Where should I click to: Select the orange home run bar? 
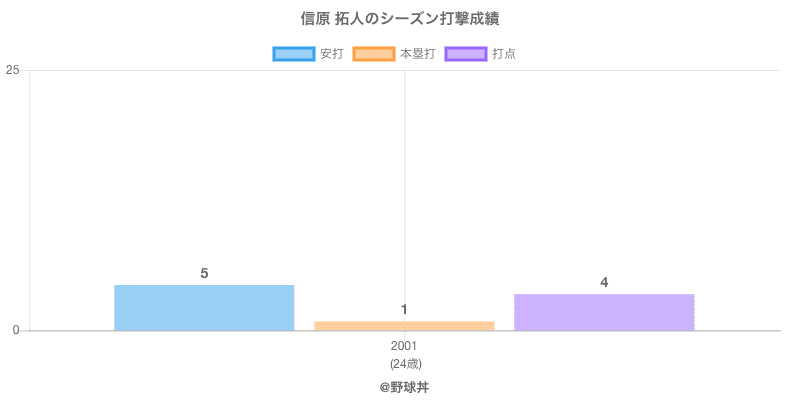404,326
